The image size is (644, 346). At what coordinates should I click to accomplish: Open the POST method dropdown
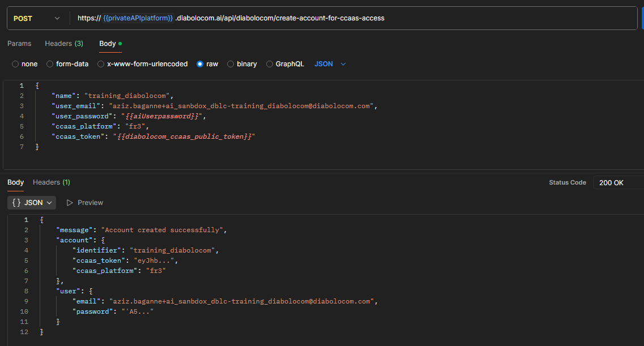(37, 18)
